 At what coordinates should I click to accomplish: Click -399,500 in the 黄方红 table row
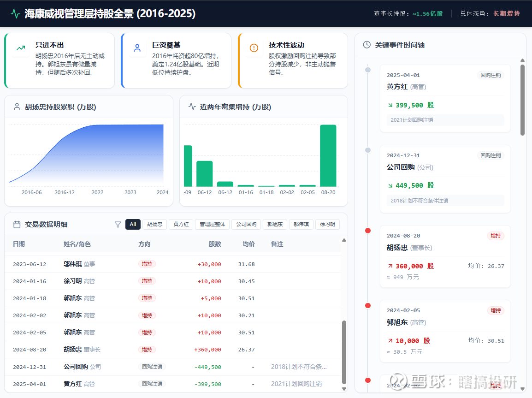coord(207,384)
